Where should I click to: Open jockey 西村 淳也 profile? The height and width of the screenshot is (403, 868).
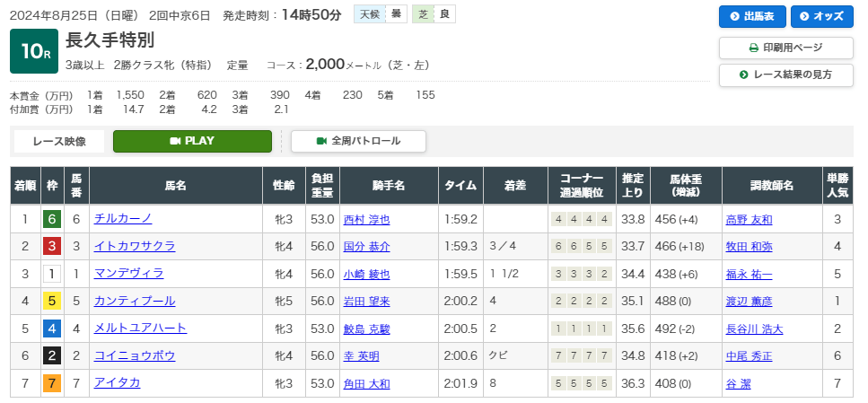[366, 219]
